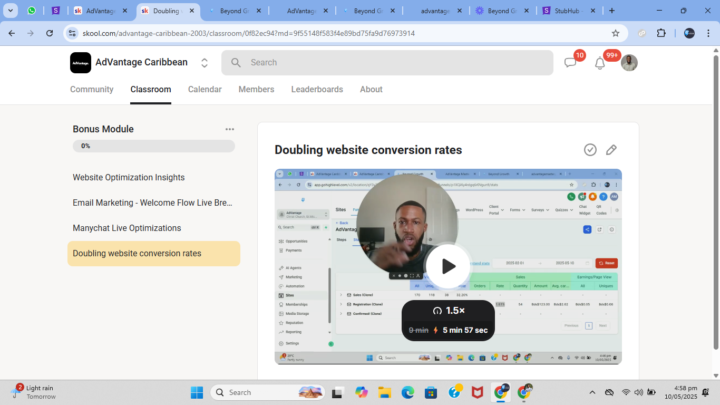Viewport: 720px width, 405px height.
Task: Click the AdVantage Caribbean logo
Action: 80,62
